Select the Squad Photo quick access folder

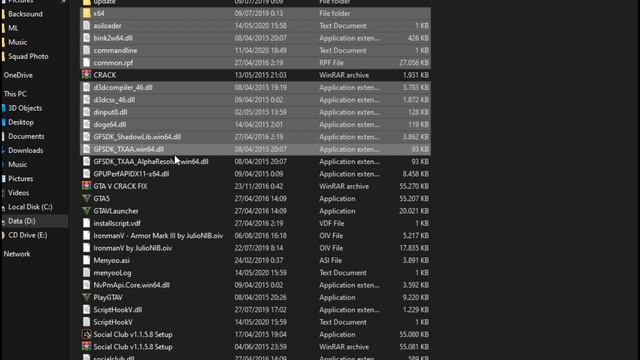click(28, 56)
